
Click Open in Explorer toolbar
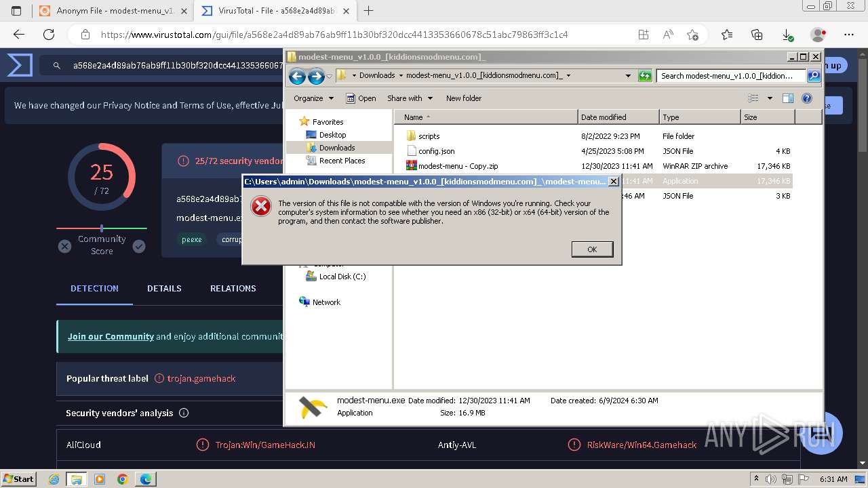(x=361, y=98)
